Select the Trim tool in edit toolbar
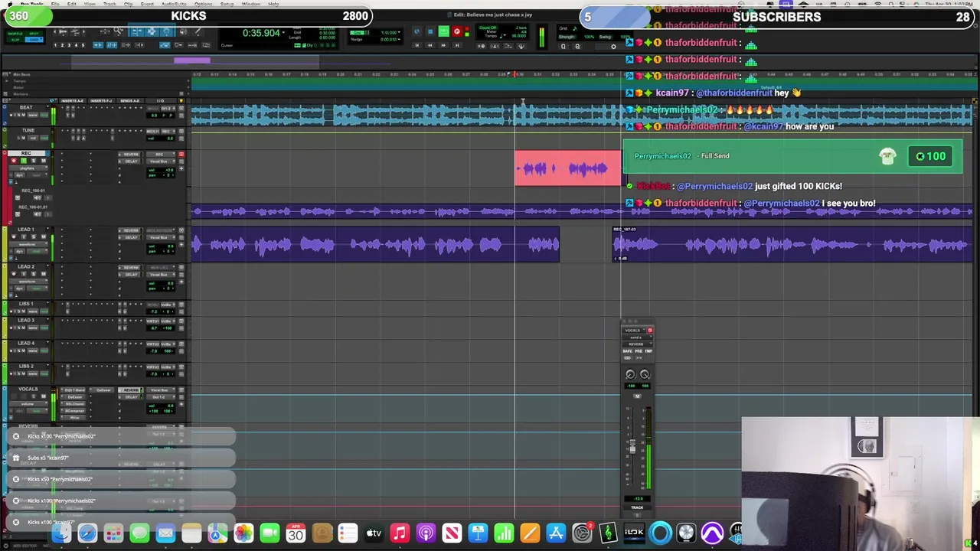This screenshot has width=980, height=551. tap(136, 31)
